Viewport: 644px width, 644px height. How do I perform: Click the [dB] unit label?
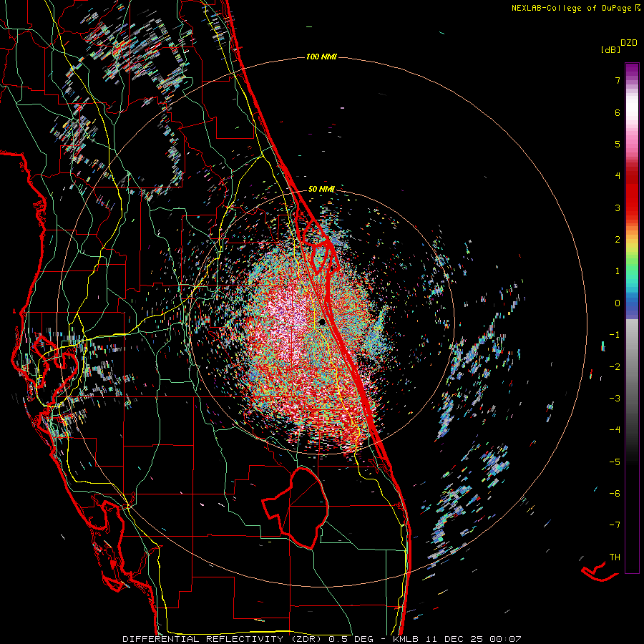(611, 49)
